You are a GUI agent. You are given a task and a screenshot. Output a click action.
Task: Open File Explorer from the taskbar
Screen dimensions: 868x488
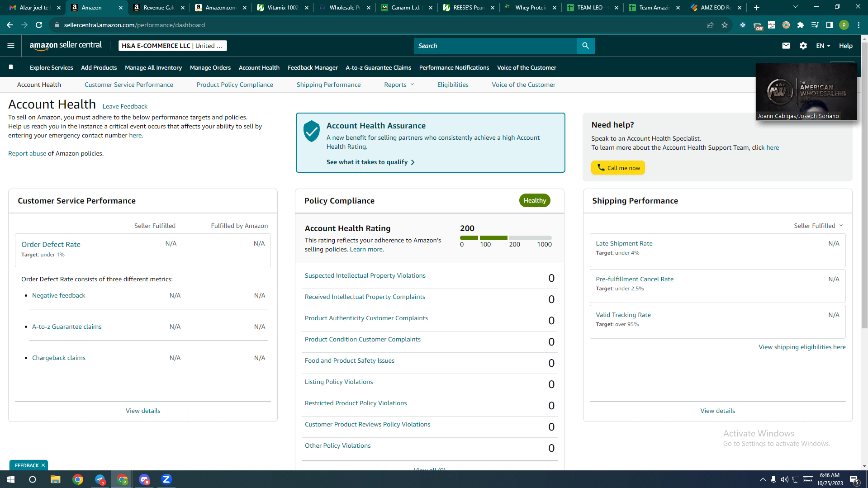click(55, 479)
